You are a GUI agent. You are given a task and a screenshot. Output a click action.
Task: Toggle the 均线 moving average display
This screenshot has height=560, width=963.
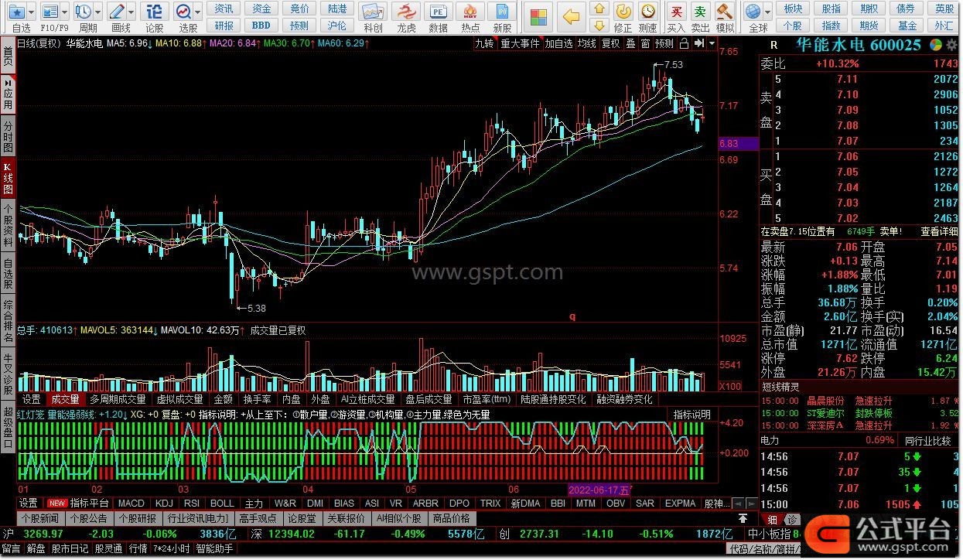pos(587,44)
